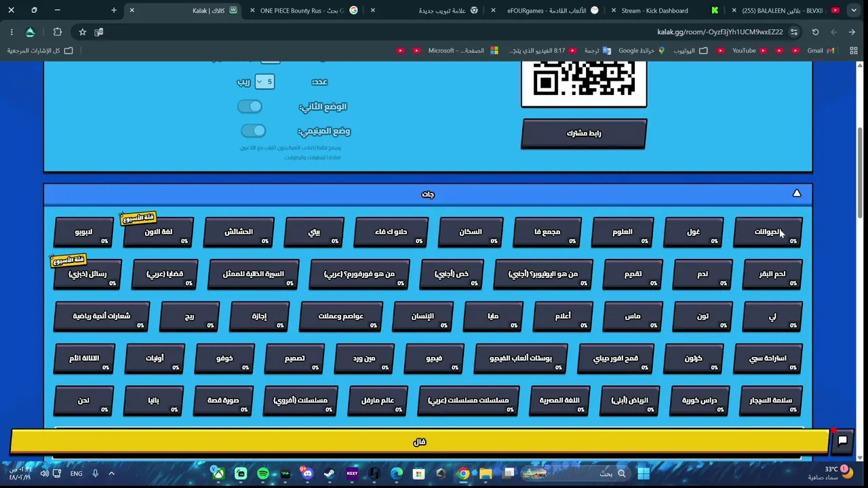Select the تصميم category

(294, 359)
